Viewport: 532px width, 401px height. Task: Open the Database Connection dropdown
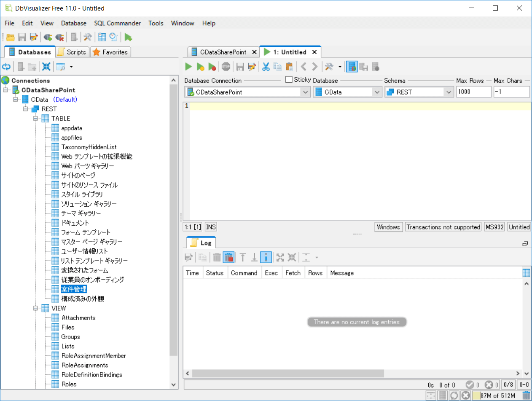(x=305, y=92)
